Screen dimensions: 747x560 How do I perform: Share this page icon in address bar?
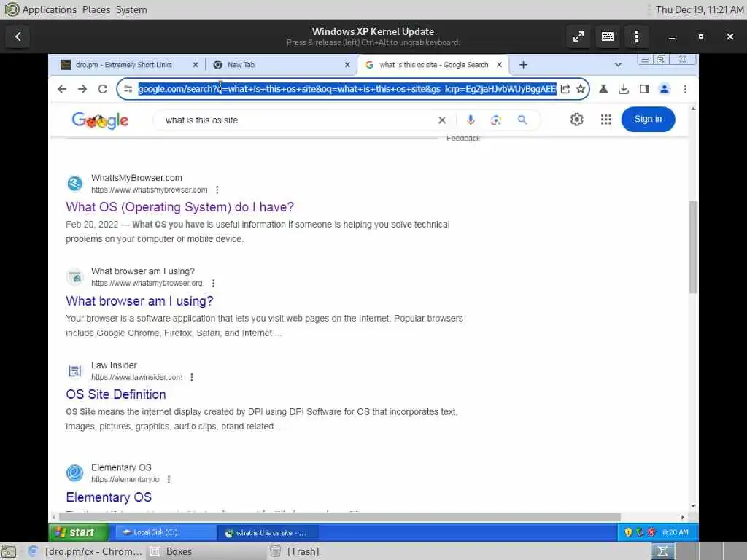pyautogui.click(x=565, y=89)
